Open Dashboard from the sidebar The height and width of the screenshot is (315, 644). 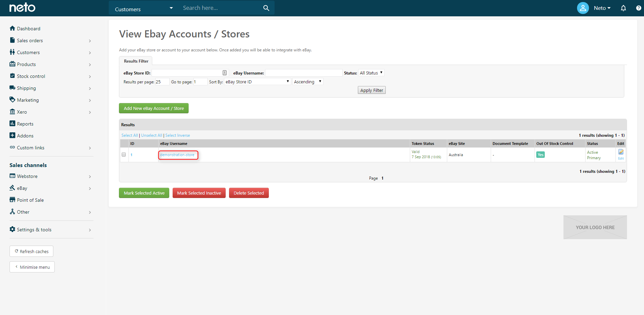tap(29, 29)
